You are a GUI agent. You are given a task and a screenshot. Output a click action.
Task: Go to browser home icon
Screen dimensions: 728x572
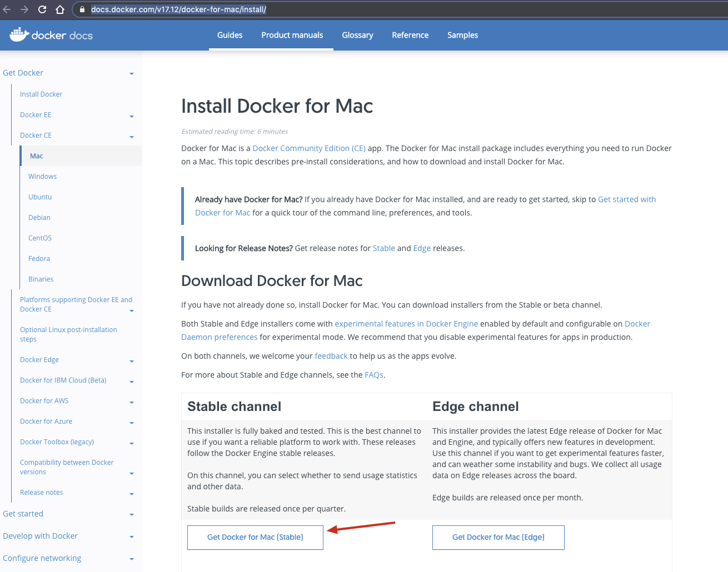60,9
